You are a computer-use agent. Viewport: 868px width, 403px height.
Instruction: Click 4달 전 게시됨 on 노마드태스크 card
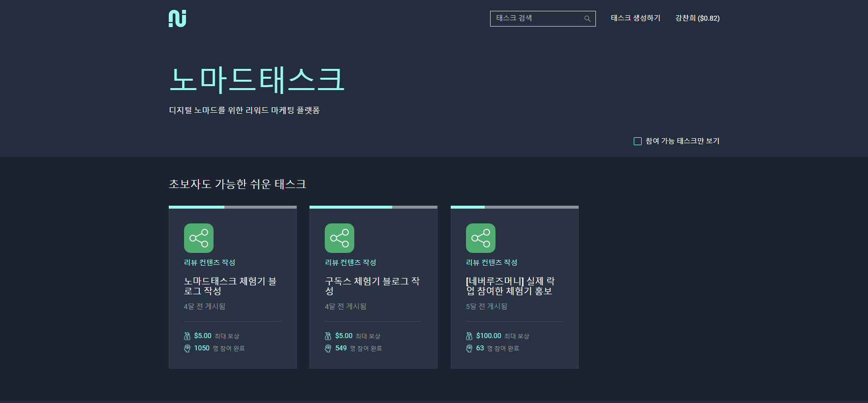click(x=205, y=307)
